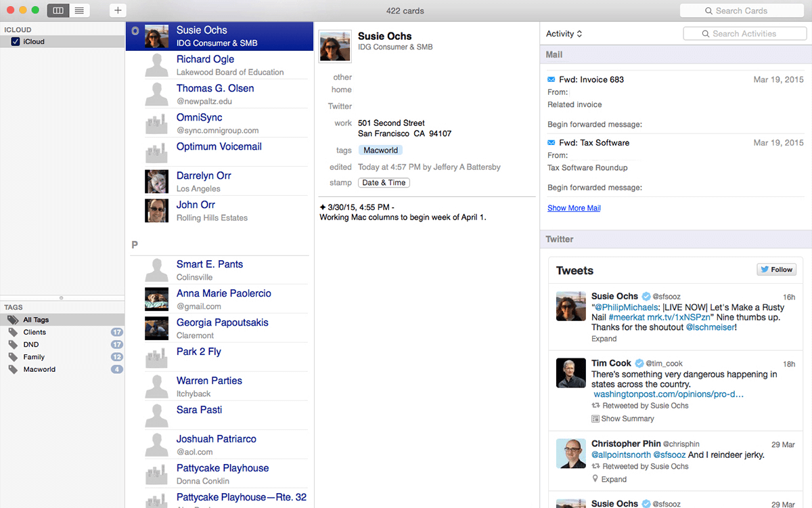Click the @tim_cook Twitter handle
The width and height of the screenshot is (812, 508).
[x=665, y=364]
